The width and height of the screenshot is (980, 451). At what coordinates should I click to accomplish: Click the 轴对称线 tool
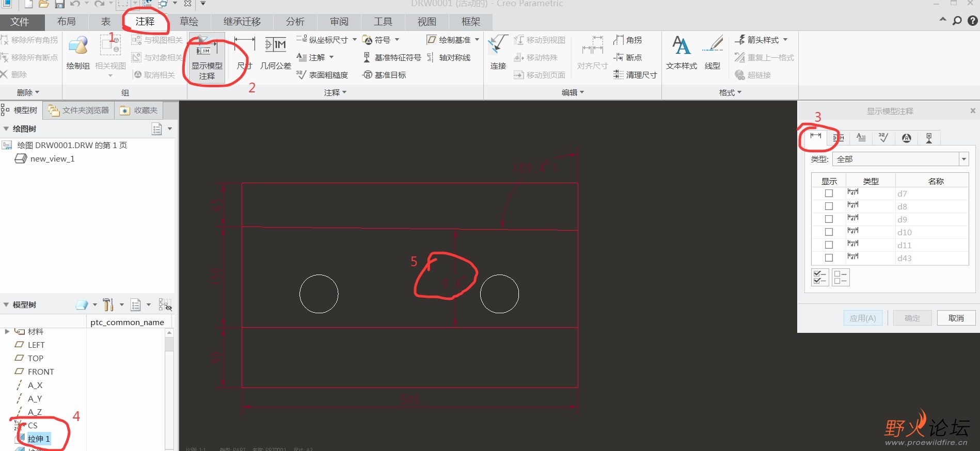(x=449, y=57)
